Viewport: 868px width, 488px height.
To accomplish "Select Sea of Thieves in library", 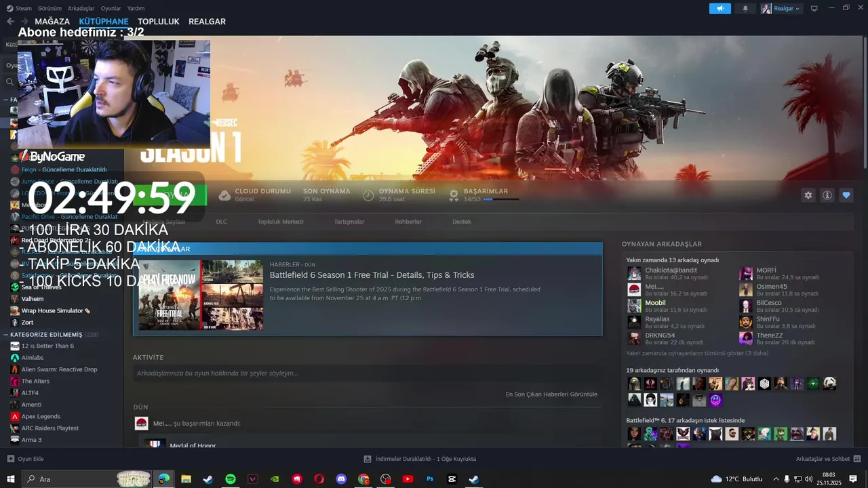I will tap(41, 287).
